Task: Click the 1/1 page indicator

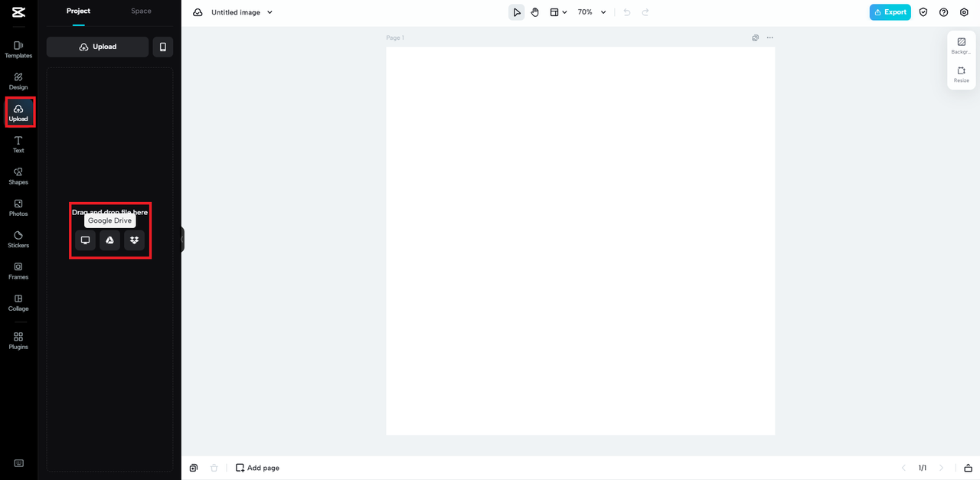Action: 923,468
